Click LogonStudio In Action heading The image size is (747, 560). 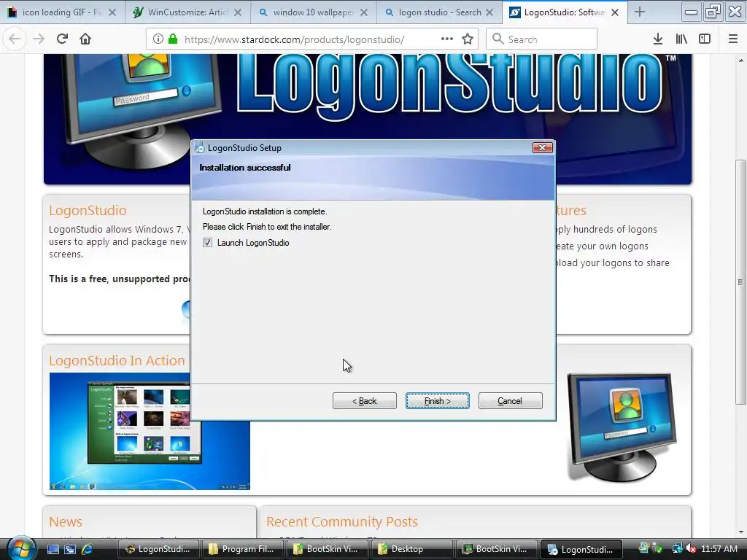point(117,360)
